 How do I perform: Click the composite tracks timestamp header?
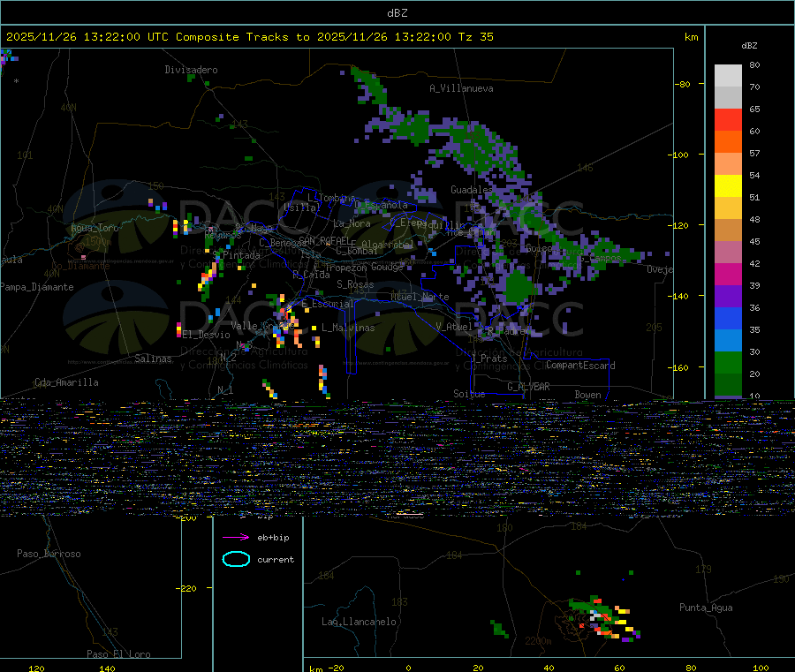tap(249, 37)
